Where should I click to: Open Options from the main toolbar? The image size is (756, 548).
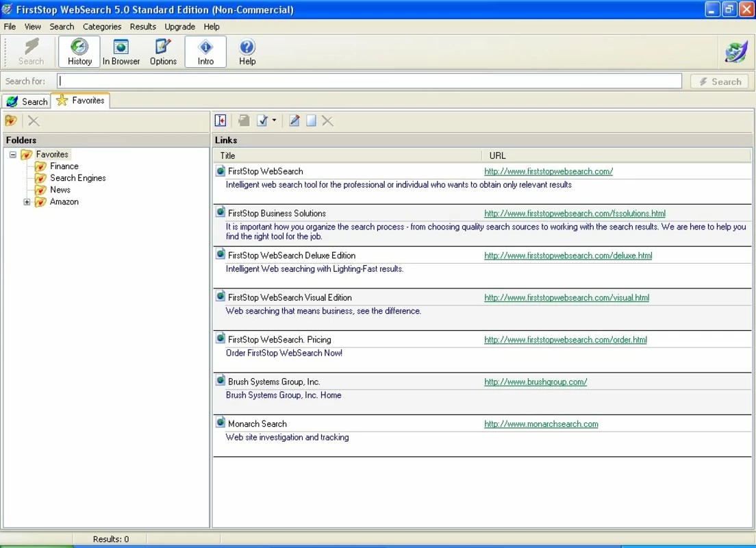pyautogui.click(x=163, y=51)
